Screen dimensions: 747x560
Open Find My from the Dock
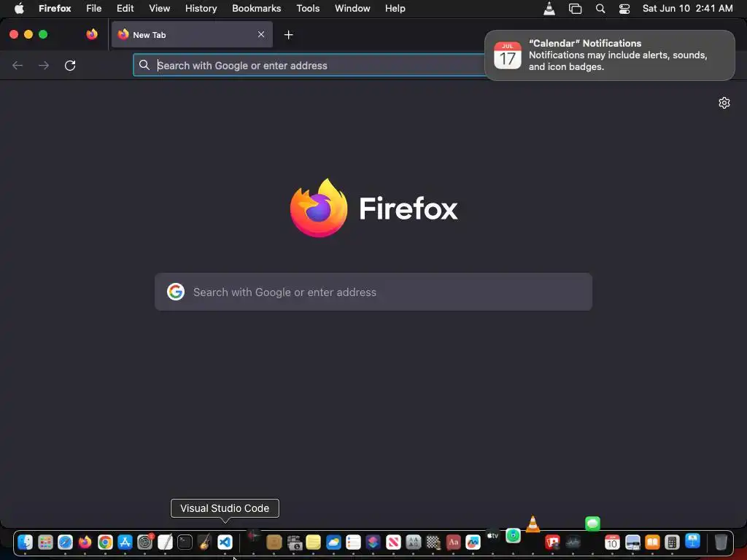click(513, 536)
